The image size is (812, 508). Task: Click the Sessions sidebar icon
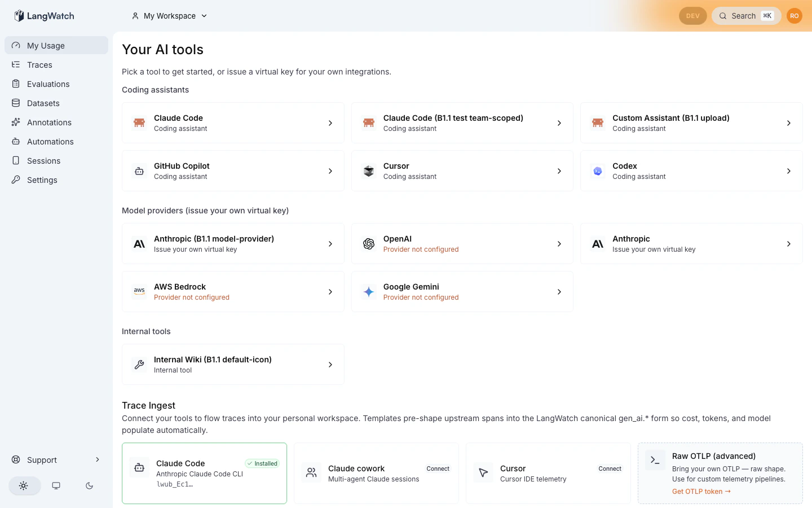click(16, 161)
